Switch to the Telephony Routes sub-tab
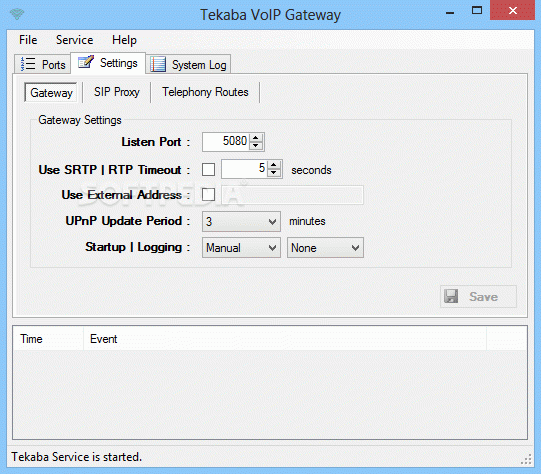This screenshot has height=474, width=541. 205,92
